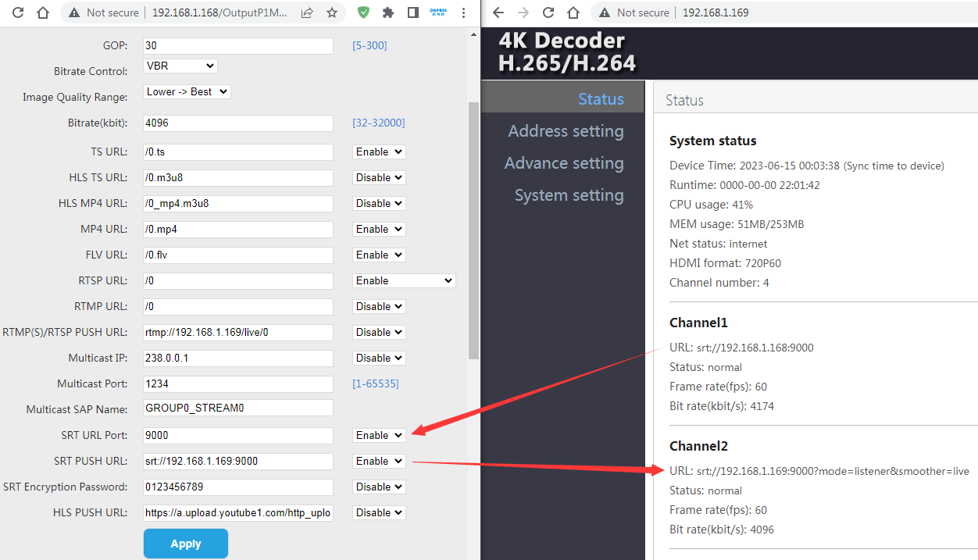The width and height of the screenshot is (978, 560).
Task: Open the share icon in address bar
Action: [306, 12]
